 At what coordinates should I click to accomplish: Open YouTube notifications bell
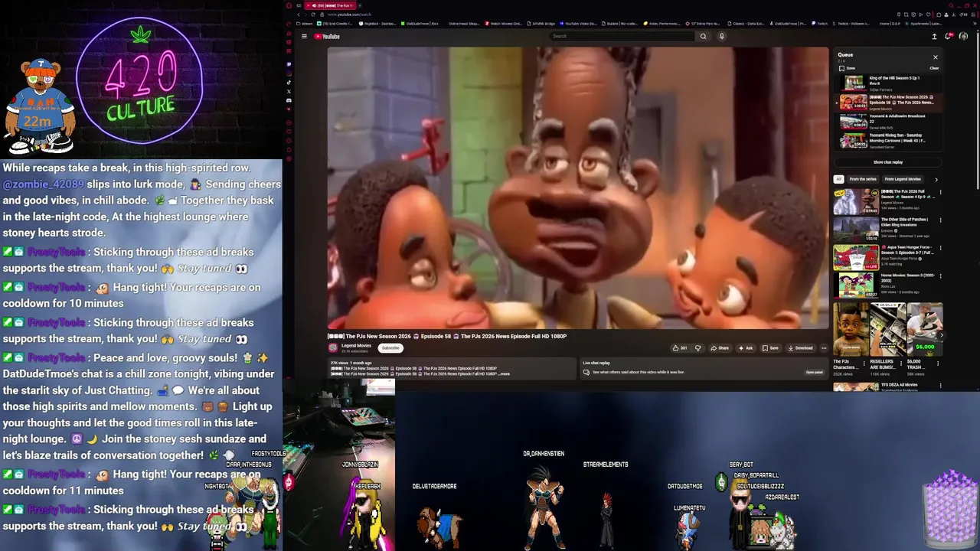949,36
